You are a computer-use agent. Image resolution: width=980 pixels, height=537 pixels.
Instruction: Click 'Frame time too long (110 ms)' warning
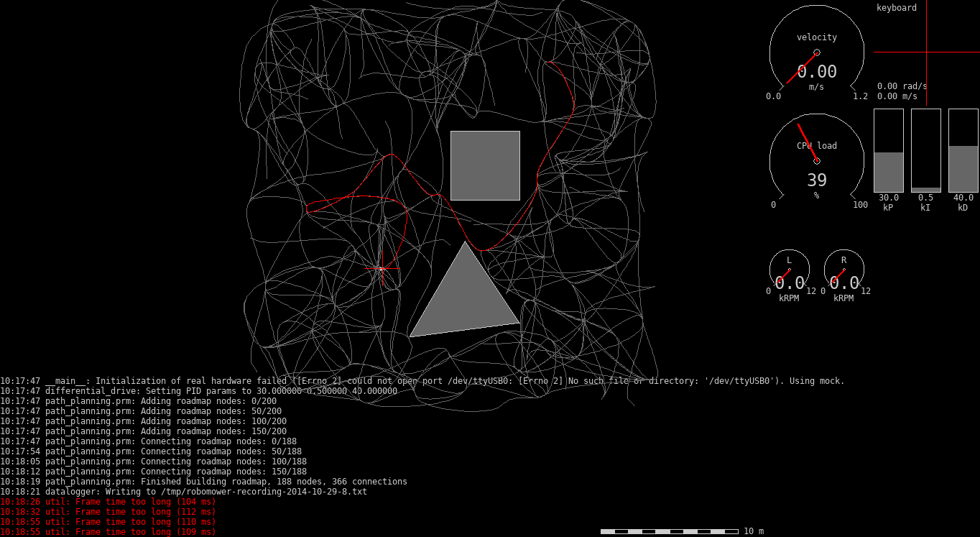click(108, 522)
